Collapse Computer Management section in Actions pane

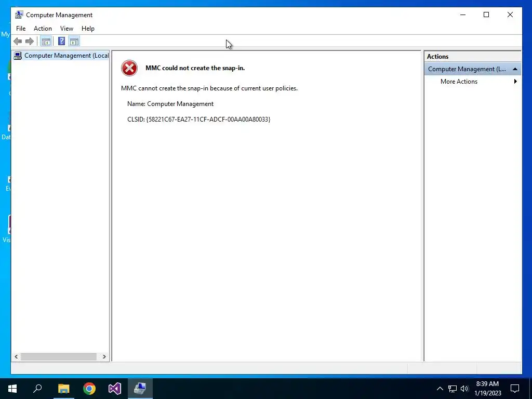(x=515, y=69)
